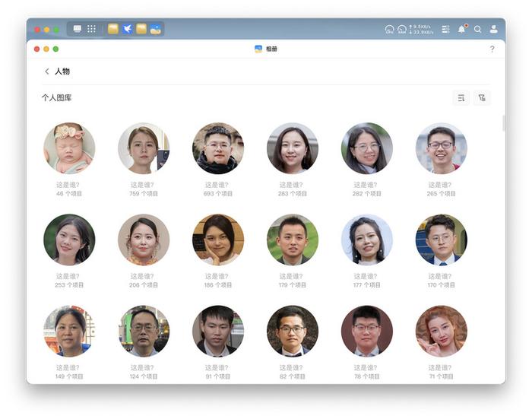
Task: Open the help question mark icon
Action: pyautogui.click(x=492, y=49)
